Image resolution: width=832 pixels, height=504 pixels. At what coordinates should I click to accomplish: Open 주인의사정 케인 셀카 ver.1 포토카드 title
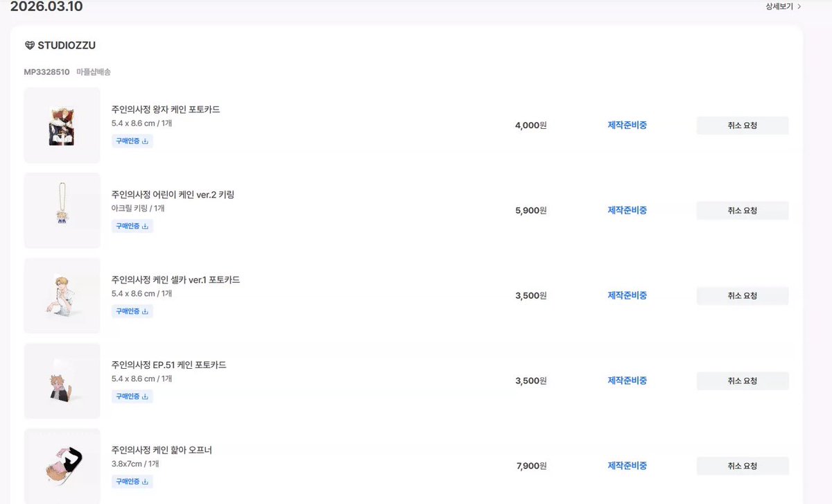coord(175,280)
